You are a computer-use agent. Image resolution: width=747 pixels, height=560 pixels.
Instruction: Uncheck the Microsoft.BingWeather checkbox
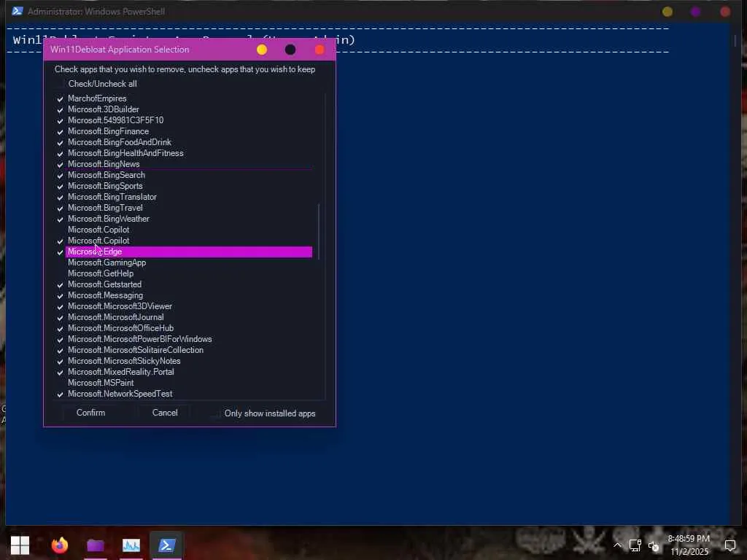coord(60,219)
